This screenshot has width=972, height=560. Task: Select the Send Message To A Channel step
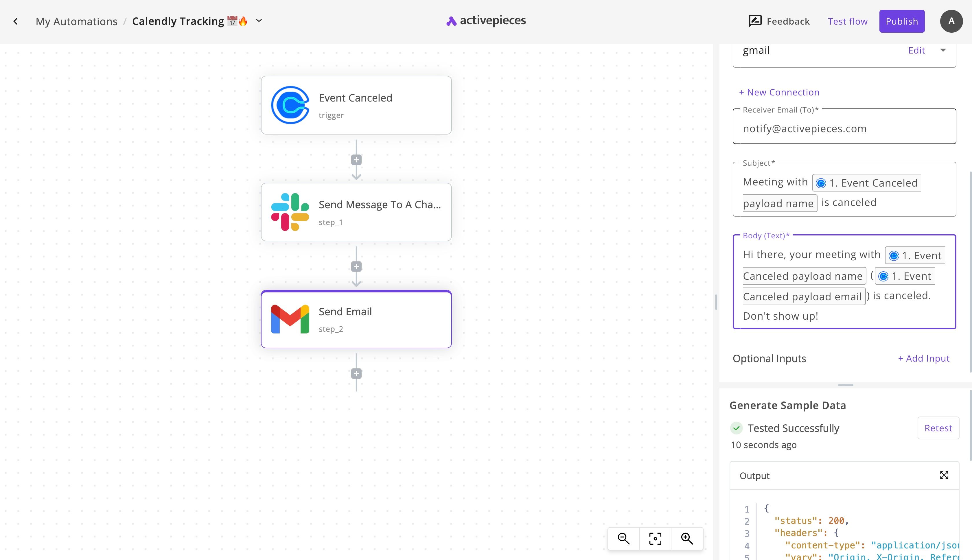[x=356, y=212]
